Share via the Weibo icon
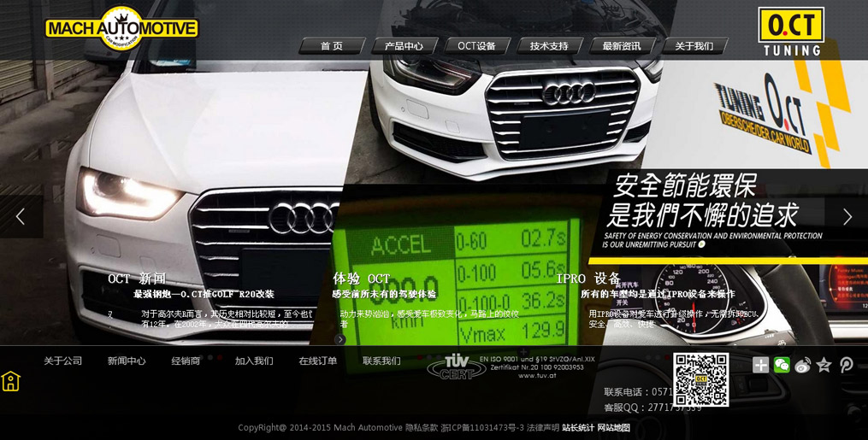 point(803,365)
